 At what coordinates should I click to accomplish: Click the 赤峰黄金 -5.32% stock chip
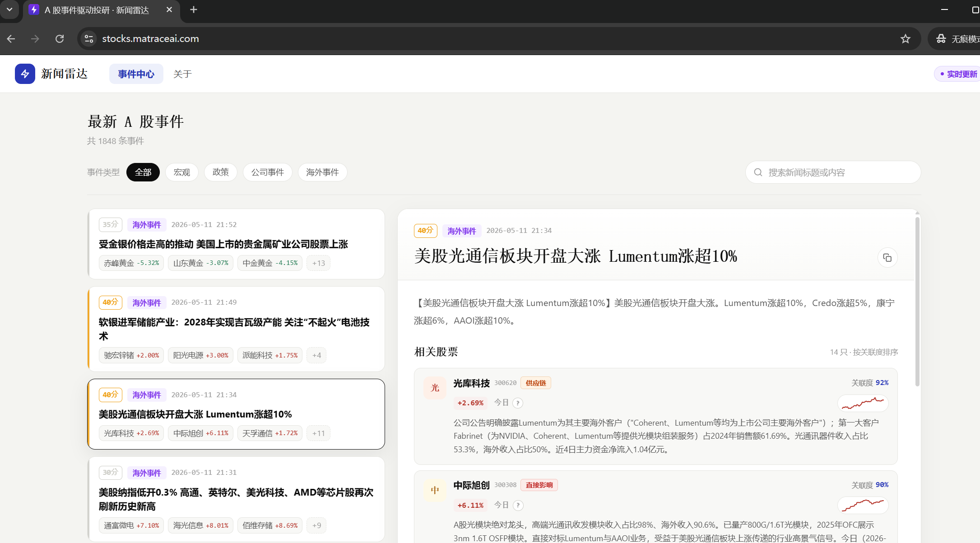131,263
